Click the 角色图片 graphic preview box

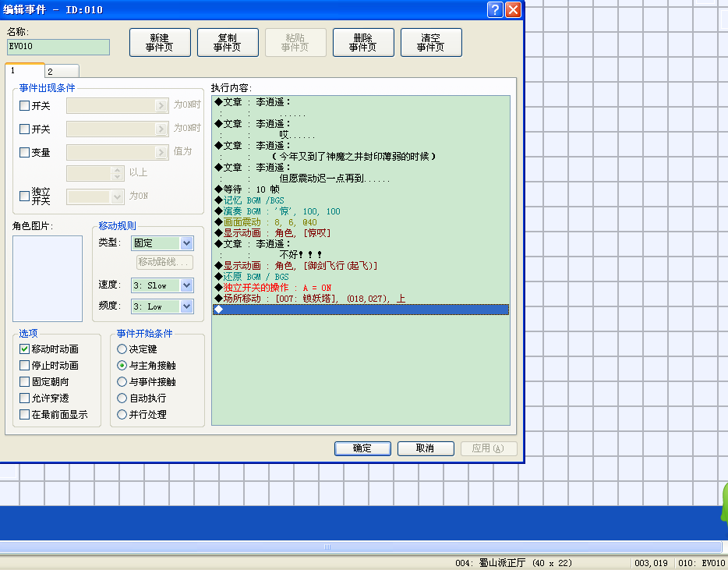pyautogui.click(x=48, y=278)
